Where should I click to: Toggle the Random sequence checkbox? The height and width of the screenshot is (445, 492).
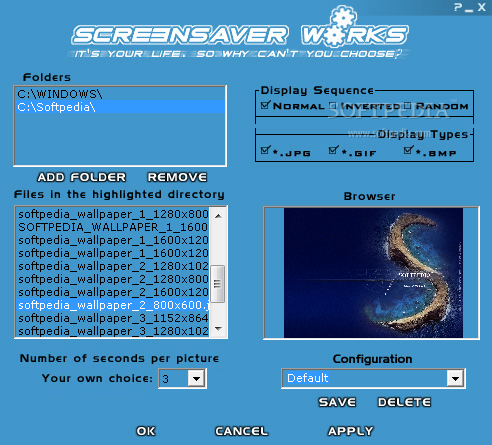[407, 106]
